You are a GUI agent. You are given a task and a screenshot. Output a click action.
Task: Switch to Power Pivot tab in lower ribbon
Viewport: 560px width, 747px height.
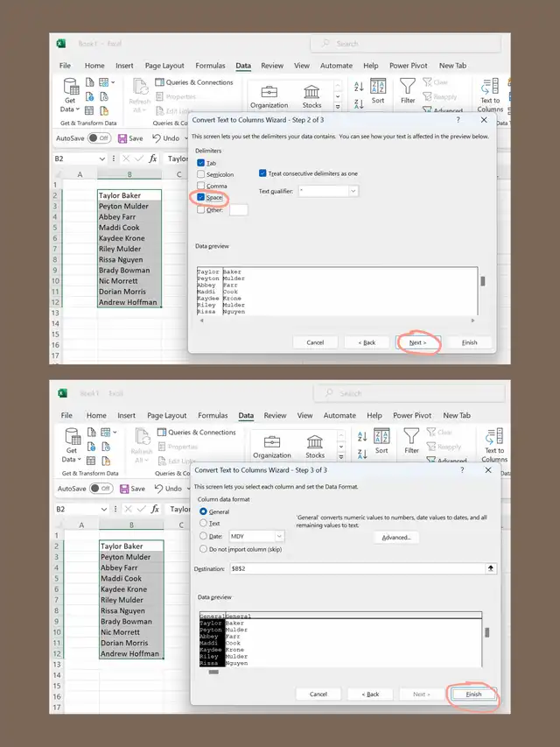tap(413, 416)
